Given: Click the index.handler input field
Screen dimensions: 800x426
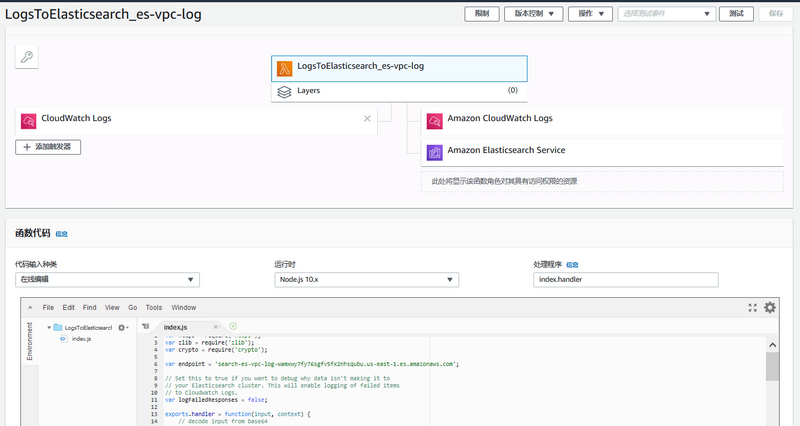Looking at the screenshot, I should [626, 280].
